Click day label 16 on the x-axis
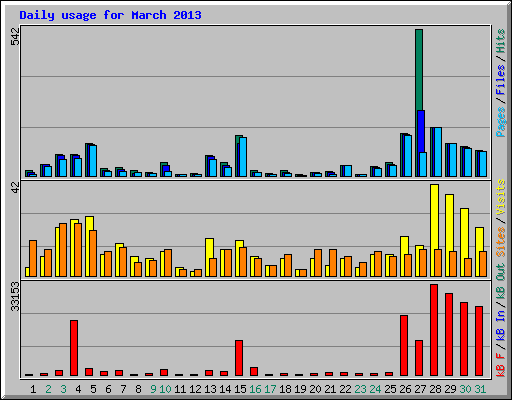 tap(255, 389)
